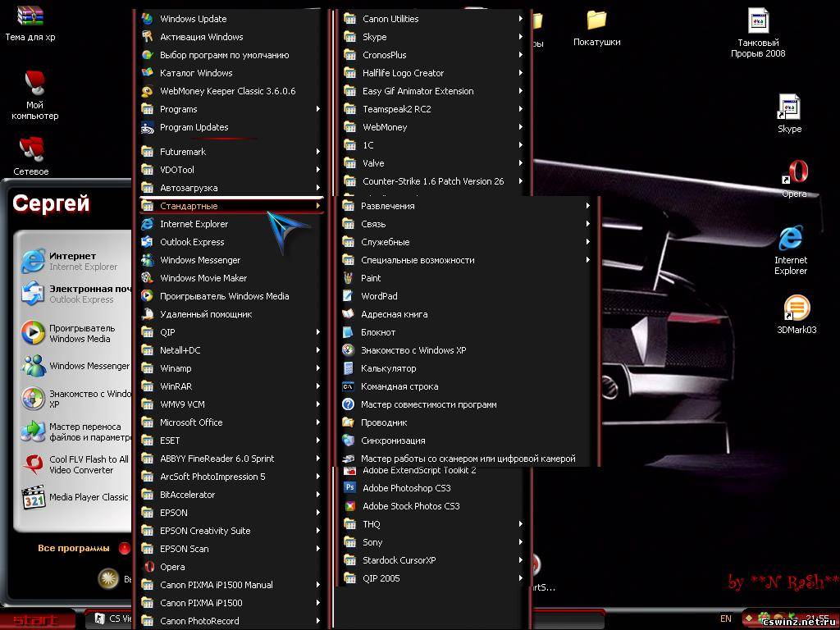Choose Активация Windows from the programs list
840x630 pixels.
[x=231, y=37]
